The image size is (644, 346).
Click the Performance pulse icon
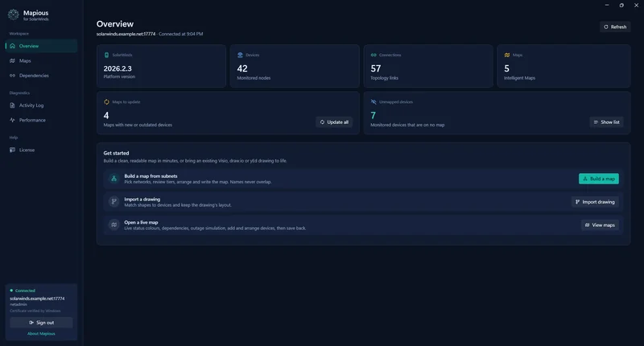point(12,120)
